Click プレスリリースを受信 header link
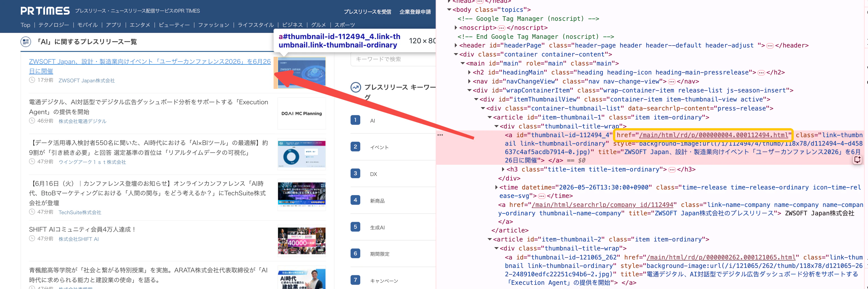 pyautogui.click(x=367, y=12)
